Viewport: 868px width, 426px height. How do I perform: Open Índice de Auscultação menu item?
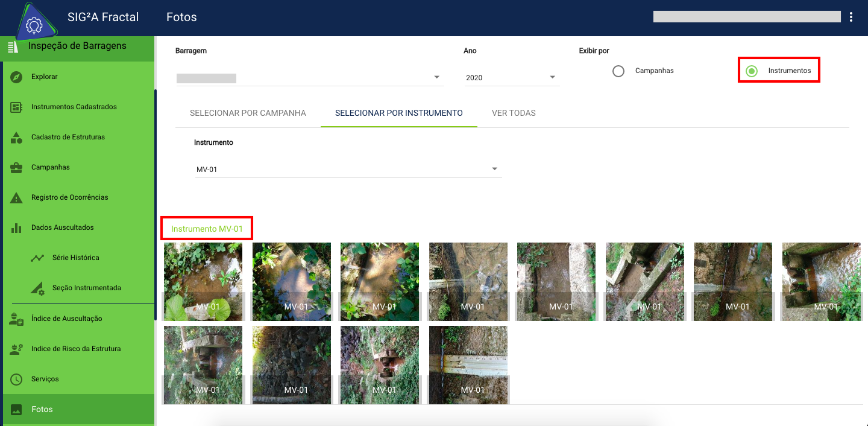click(78, 319)
